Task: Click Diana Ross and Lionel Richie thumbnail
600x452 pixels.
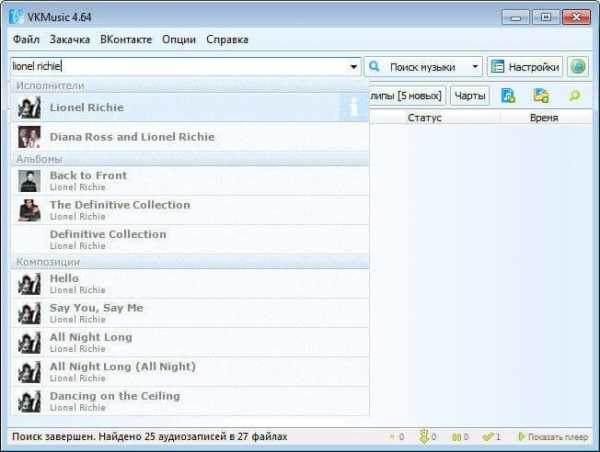Action: [x=29, y=137]
